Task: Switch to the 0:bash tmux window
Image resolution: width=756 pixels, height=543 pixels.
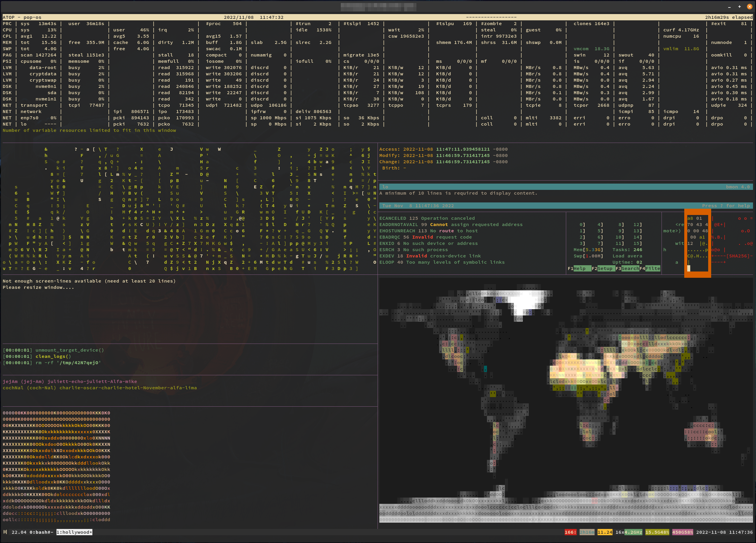Action: (x=41, y=532)
